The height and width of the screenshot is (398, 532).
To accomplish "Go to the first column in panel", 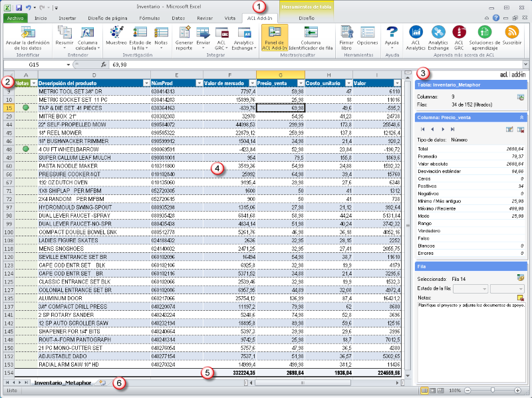I will (424, 128).
